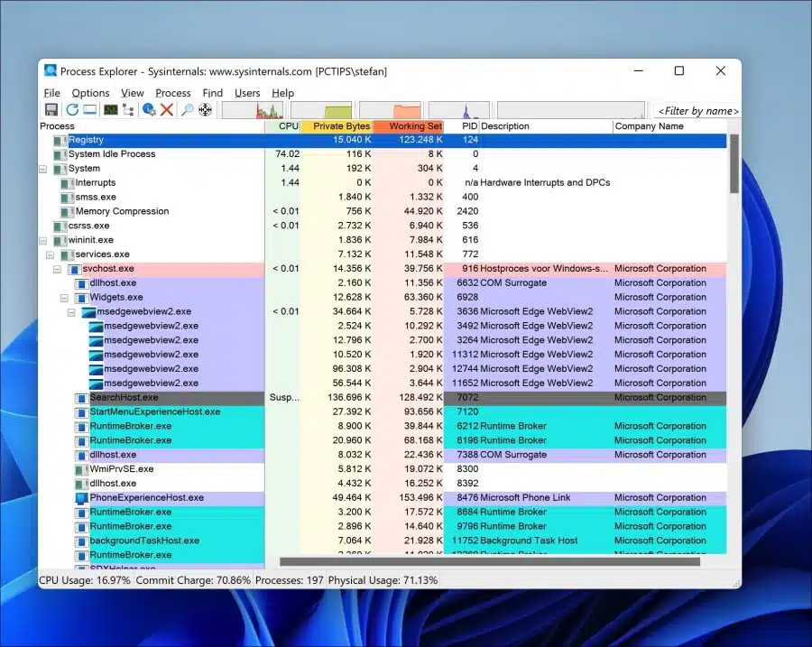Open System Information via monitor icon
The width and height of the screenshot is (812, 647).
coord(90,110)
